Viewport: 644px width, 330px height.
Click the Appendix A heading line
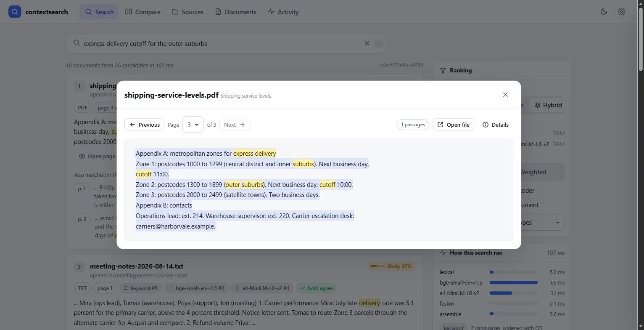pyautogui.click(x=206, y=154)
